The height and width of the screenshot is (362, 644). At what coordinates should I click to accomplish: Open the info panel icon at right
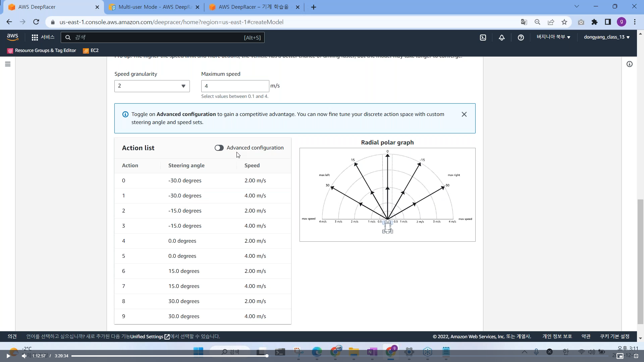click(x=630, y=64)
